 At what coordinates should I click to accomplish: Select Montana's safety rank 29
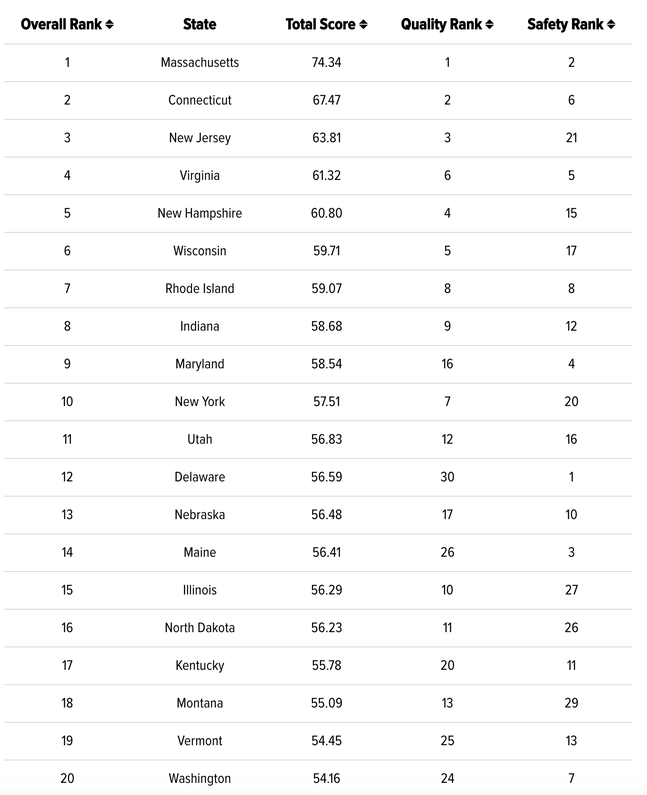click(571, 703)
